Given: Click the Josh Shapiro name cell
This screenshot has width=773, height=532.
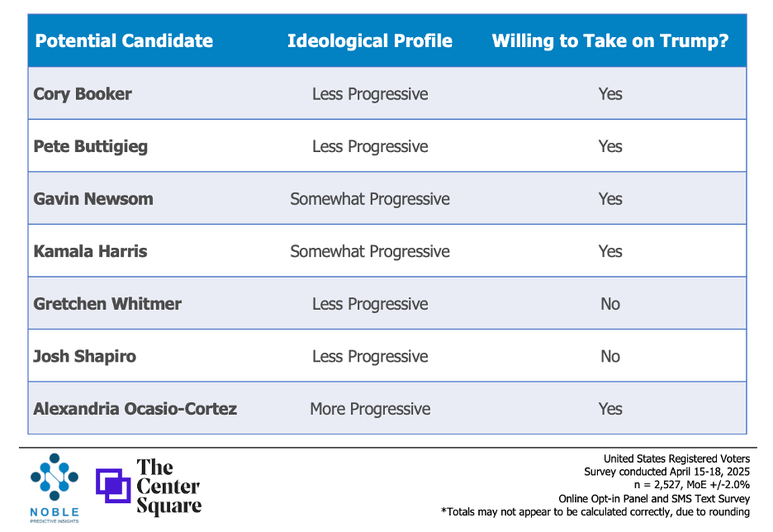Looking at the screenshot, I should tap(84, 357).
